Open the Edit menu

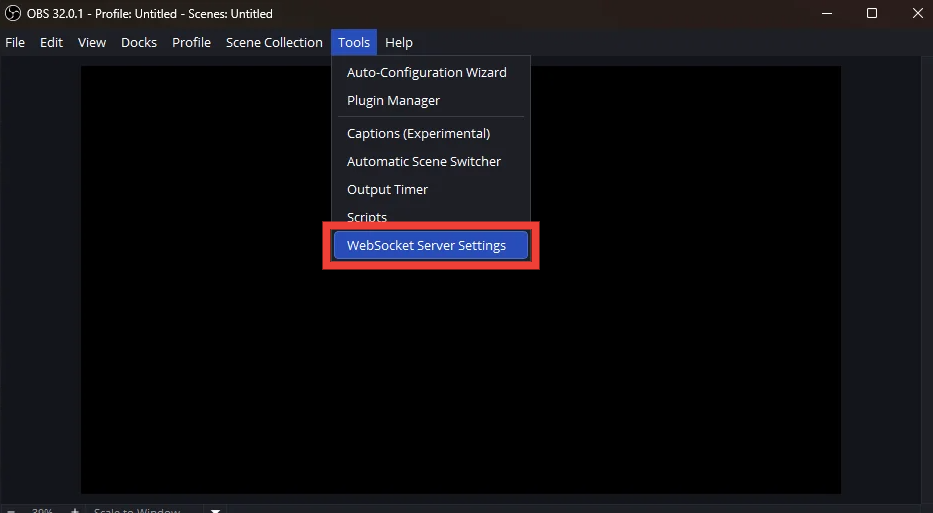(51, 43)
